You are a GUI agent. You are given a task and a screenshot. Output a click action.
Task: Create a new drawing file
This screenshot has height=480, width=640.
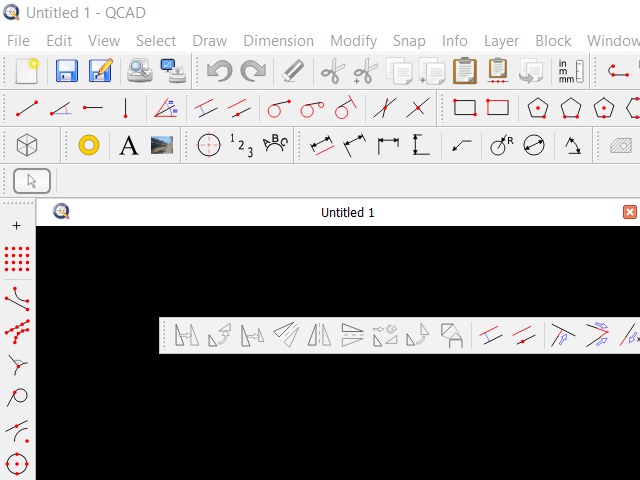pos(27,71)
